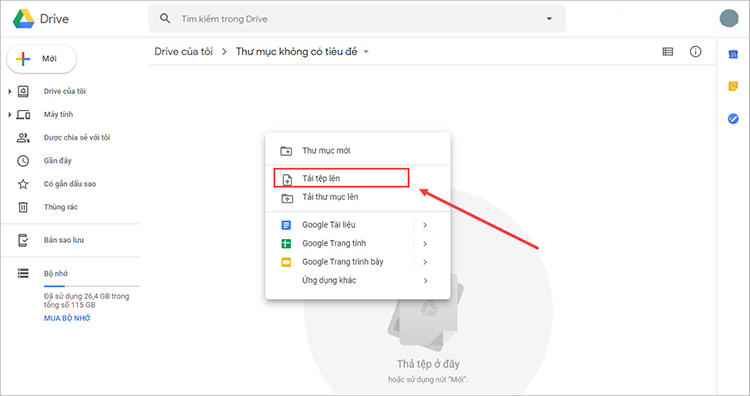The width and height of the screenshot is (750, 396).
Task: Select 'Google Trang trình bày' menu entry
Action: click(358, 262)
